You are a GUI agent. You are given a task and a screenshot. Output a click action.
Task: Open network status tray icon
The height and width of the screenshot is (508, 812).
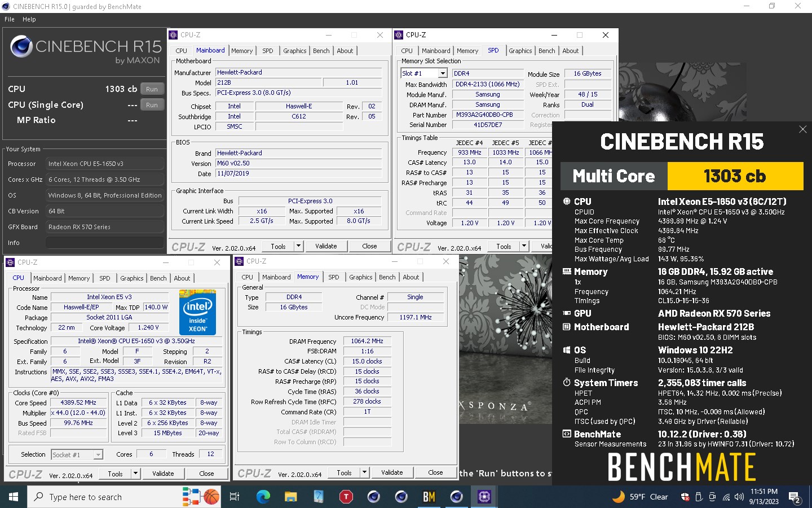point(726,497)
